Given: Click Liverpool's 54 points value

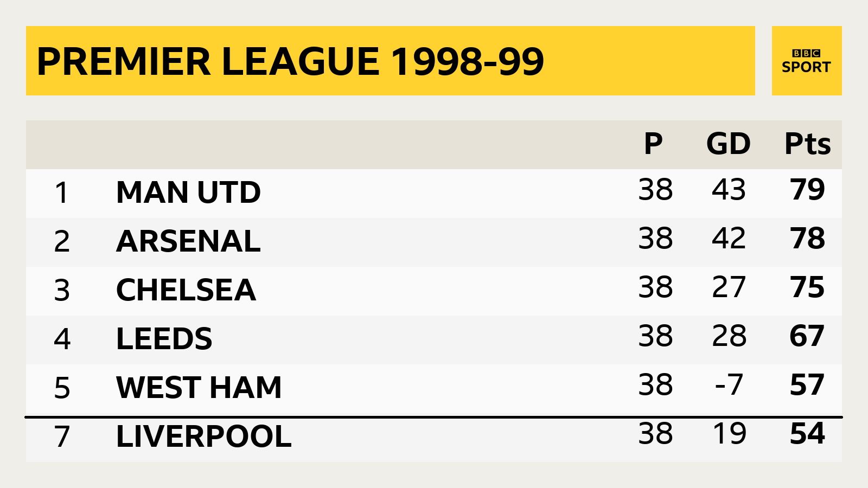Looking at the screenshot, I should coord(807,434).
